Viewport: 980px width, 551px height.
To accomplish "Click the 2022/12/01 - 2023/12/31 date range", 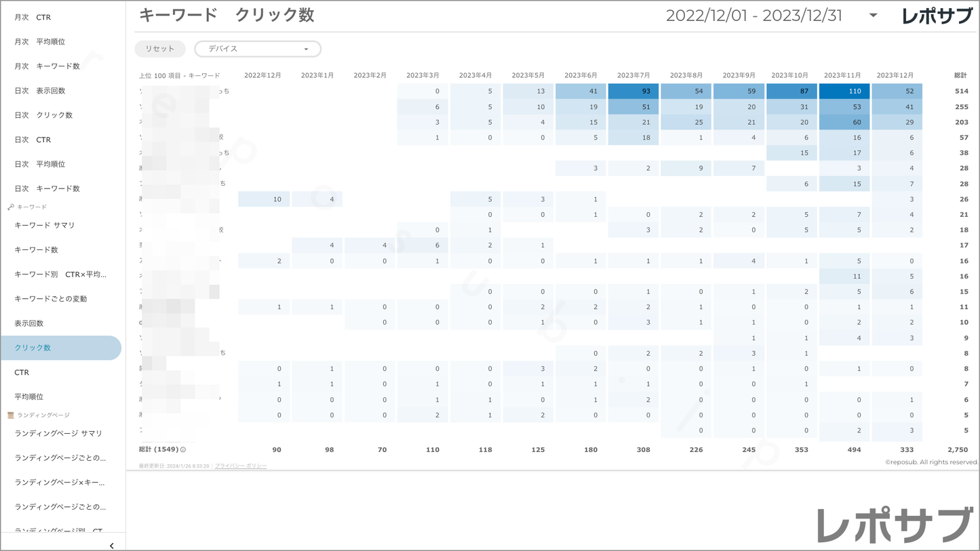I will [x=753, y=16].
